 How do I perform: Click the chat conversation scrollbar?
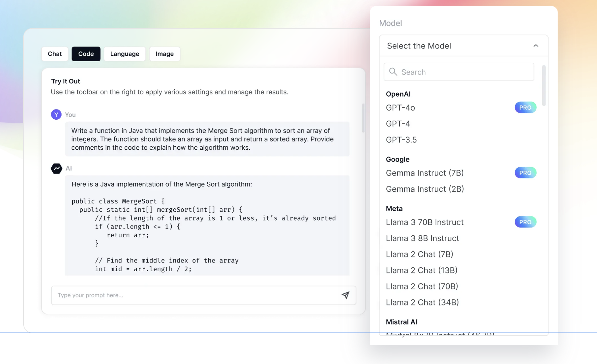pos(363,118)
